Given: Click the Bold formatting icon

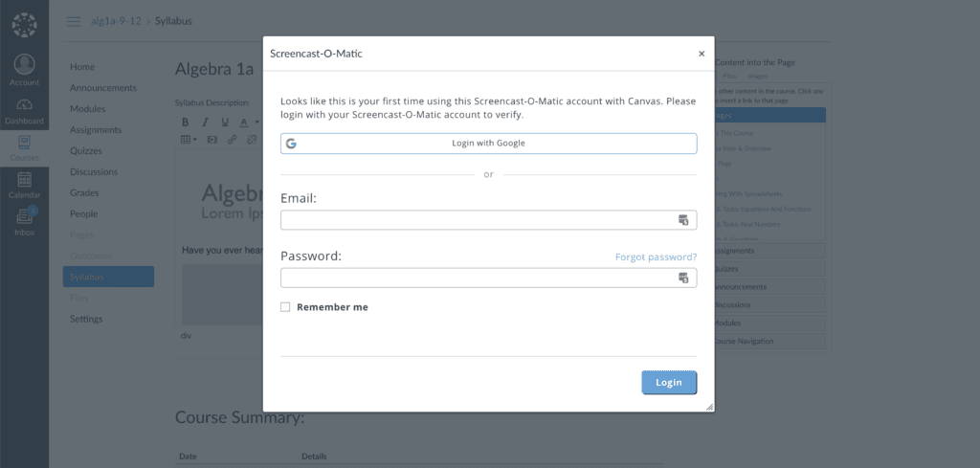Looking at the screenshot, I should [185, 122].
